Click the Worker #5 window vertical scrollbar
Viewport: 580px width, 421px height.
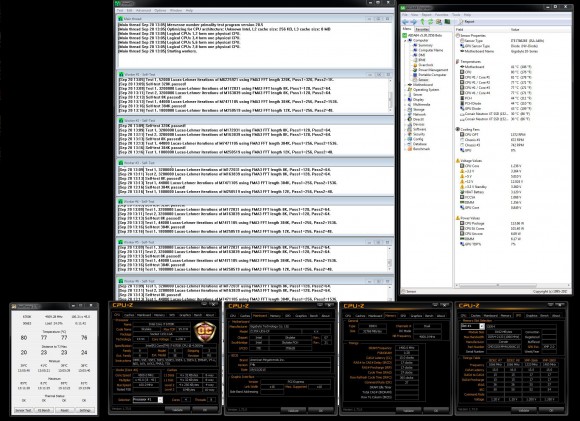click(390, 259)
